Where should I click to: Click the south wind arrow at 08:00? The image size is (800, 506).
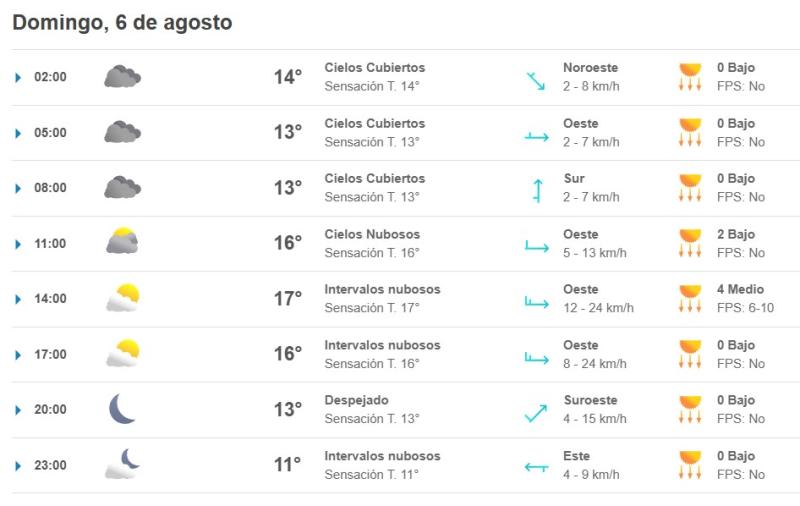[537, 190]
